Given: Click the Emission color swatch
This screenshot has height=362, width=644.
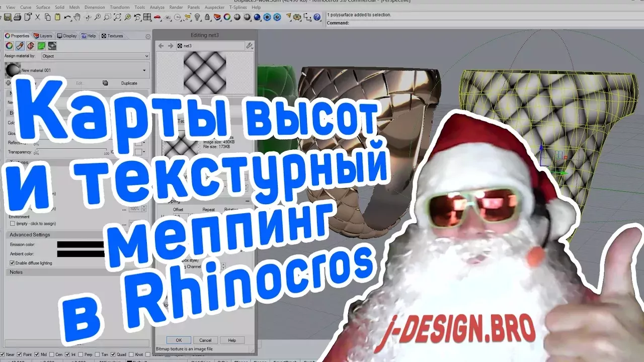Looking at the screenshot, I should click(x=80, y=244).
